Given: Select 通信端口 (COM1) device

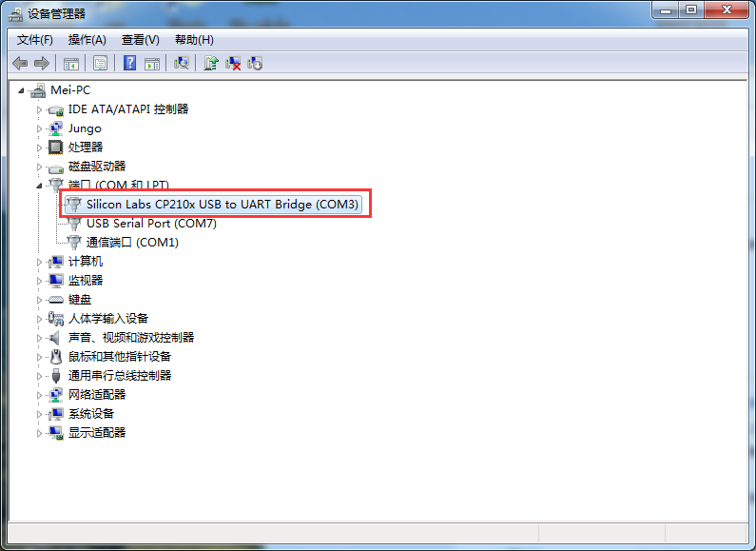Looking at the screenshot, I should pos(132,243).
